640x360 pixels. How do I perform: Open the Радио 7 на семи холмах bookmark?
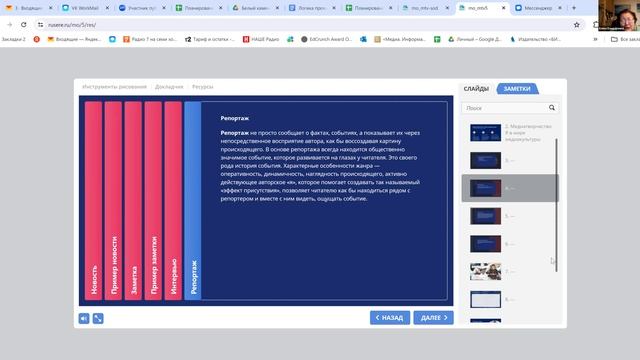pyautogui.click(x=150, y=39)
